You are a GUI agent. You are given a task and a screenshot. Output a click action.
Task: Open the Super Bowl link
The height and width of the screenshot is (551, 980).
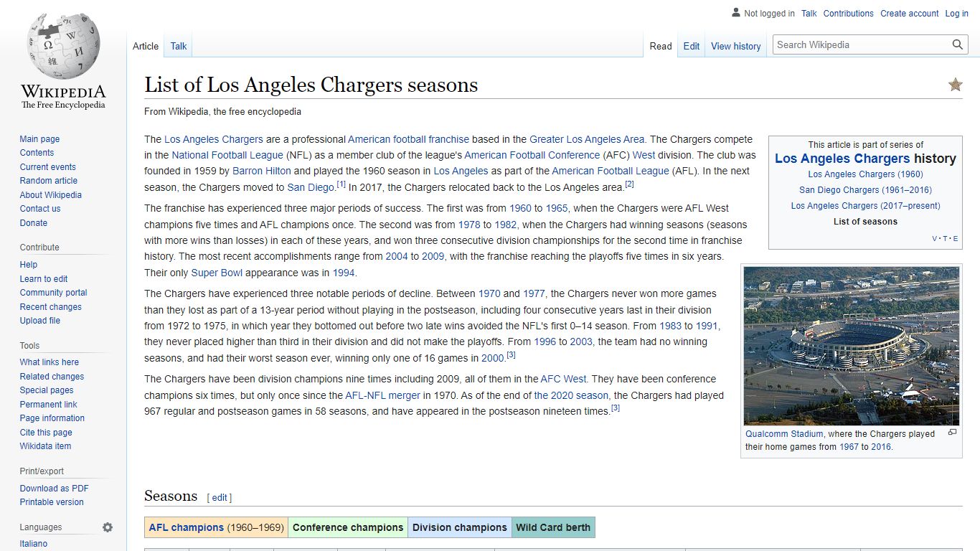click(x=217, y=273)
